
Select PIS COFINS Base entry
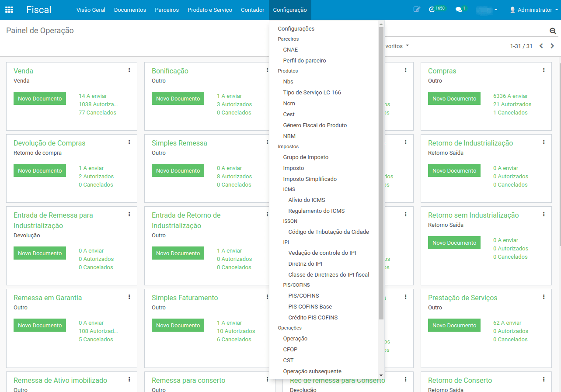pyautogui.click(x=310, y=307)
